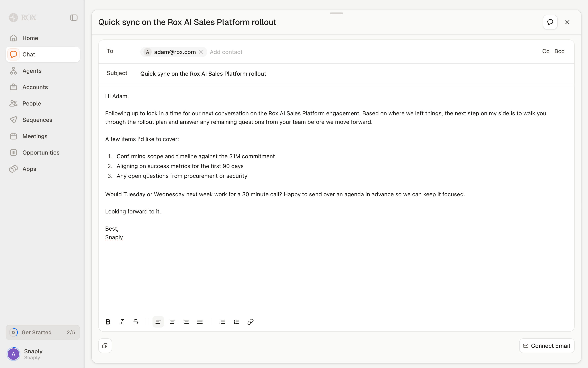This screenshot has height=368, width=588.
Task: Click list item 'Aligning on success metrics'
Action: tap(180, 166)
